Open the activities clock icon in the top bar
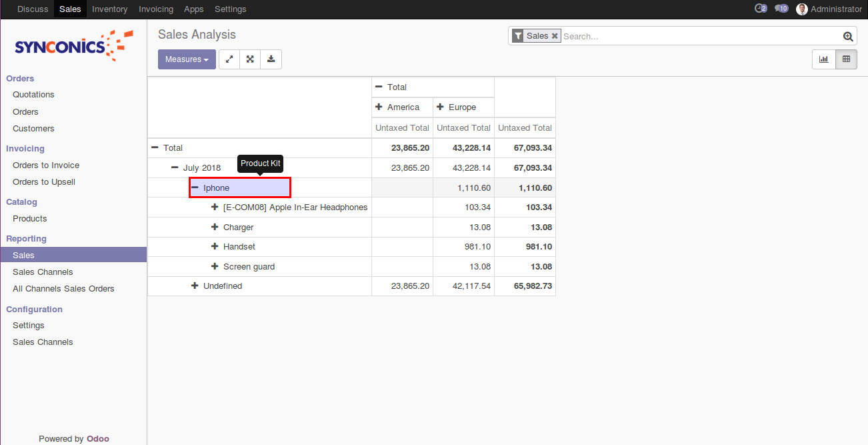This screenshot has height=445, width=868. coord(760,9)
